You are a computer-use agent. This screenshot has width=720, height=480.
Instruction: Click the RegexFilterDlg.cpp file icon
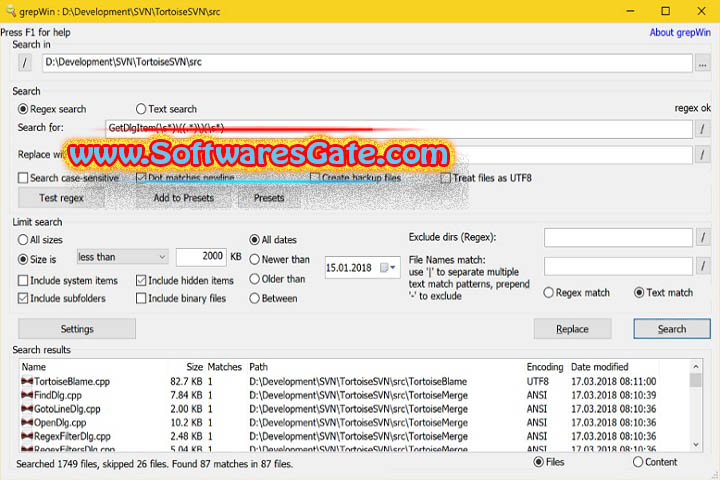tap(27, 436)
